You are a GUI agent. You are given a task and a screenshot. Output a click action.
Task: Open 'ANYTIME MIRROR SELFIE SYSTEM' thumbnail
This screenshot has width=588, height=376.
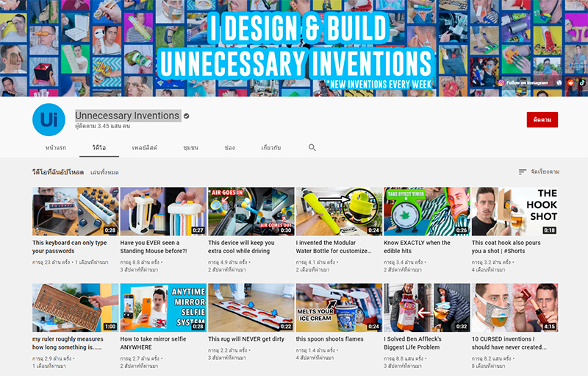(163, 308)
